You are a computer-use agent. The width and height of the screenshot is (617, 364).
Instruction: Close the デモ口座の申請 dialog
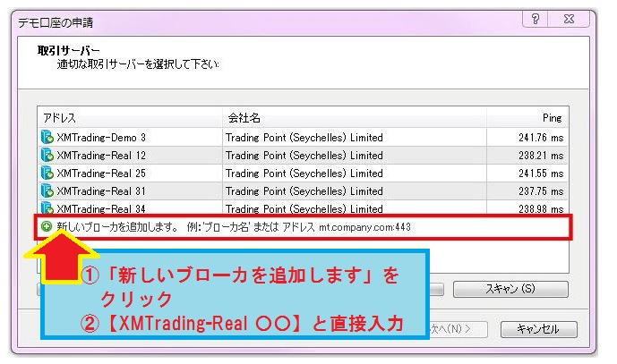point(569,19)
